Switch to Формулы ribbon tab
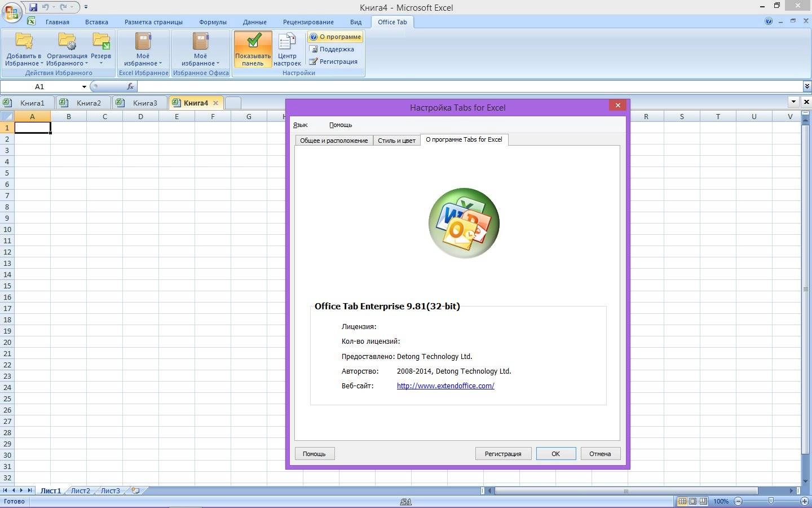The height and width of the screenshot is (508, 812). (x=213, y=22)
